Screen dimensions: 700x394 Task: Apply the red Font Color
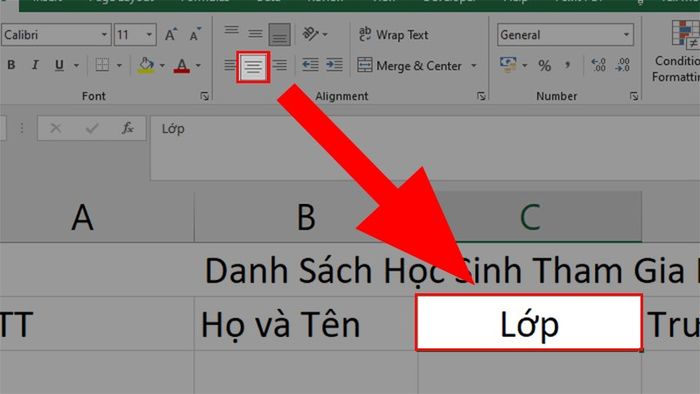(x=182, y=65)
